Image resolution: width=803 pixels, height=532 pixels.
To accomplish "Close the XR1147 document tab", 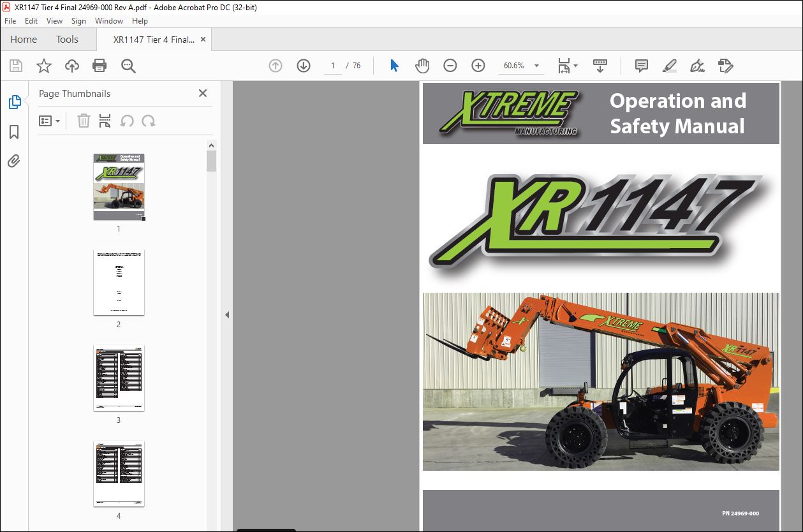I will pyautogui.click(x=203, y=40).
